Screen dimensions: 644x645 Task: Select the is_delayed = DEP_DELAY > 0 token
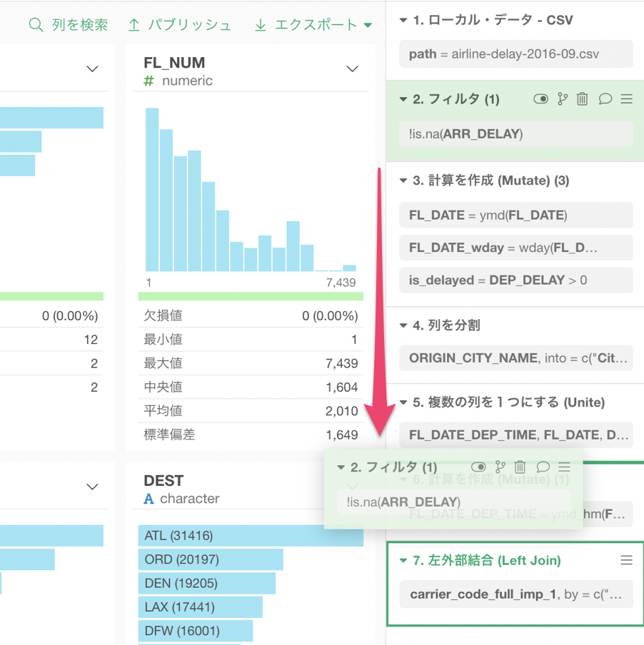(x=516, y=280)
